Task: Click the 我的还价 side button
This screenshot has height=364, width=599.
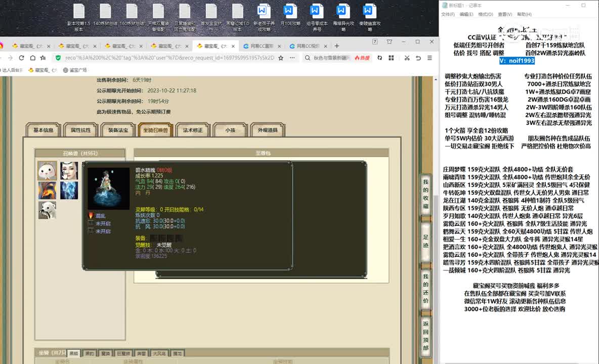Action: (426, 289)
